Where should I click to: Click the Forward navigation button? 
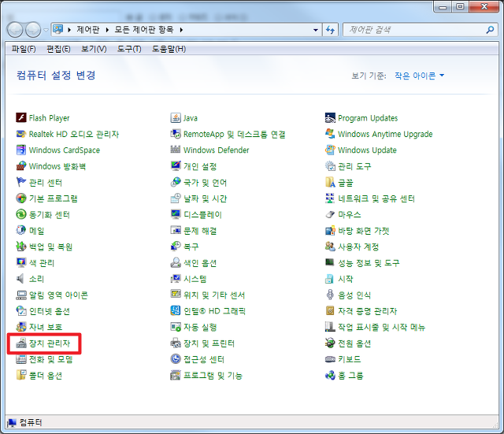coord(33,30)
